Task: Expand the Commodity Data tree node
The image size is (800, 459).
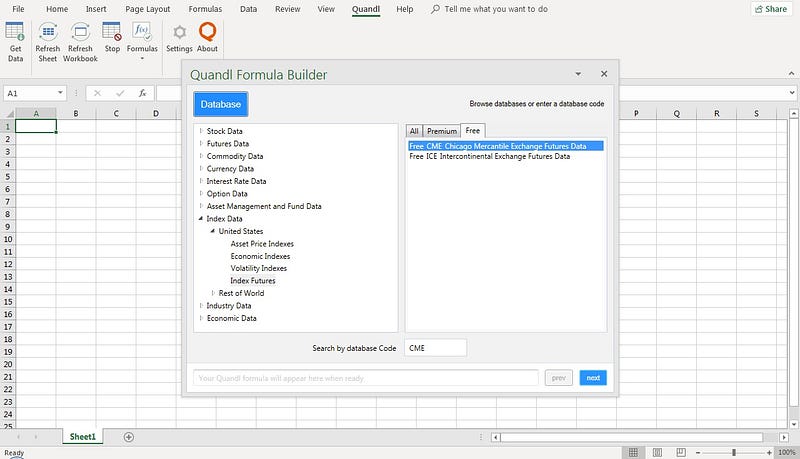Action: 201,156
